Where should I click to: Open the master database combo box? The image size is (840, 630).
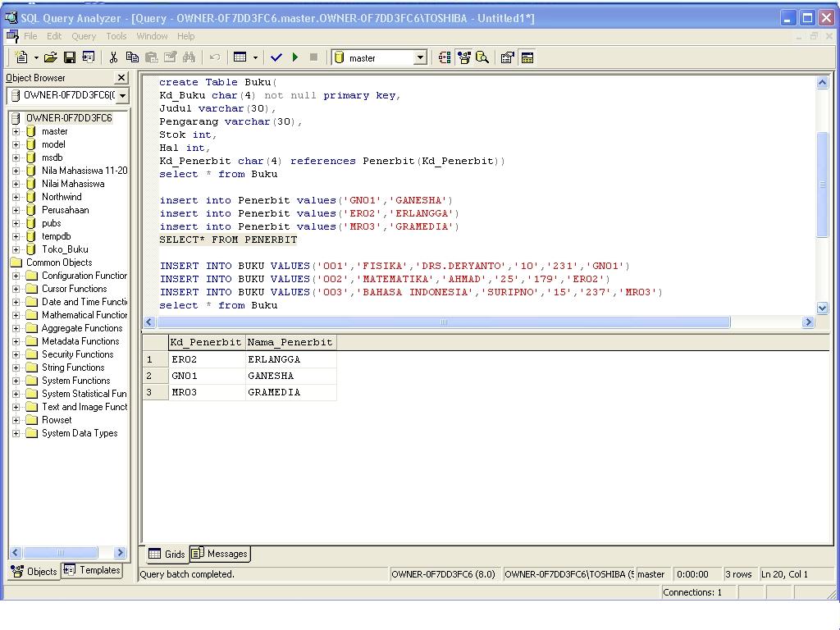pos(379,57)
